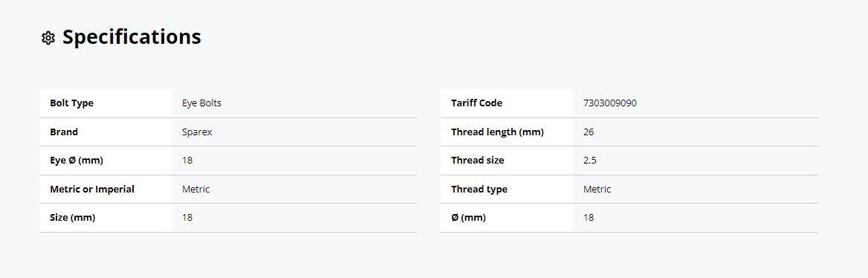Select the Thread type label
This screenshot has height=278, width=868.
[479, 189]
